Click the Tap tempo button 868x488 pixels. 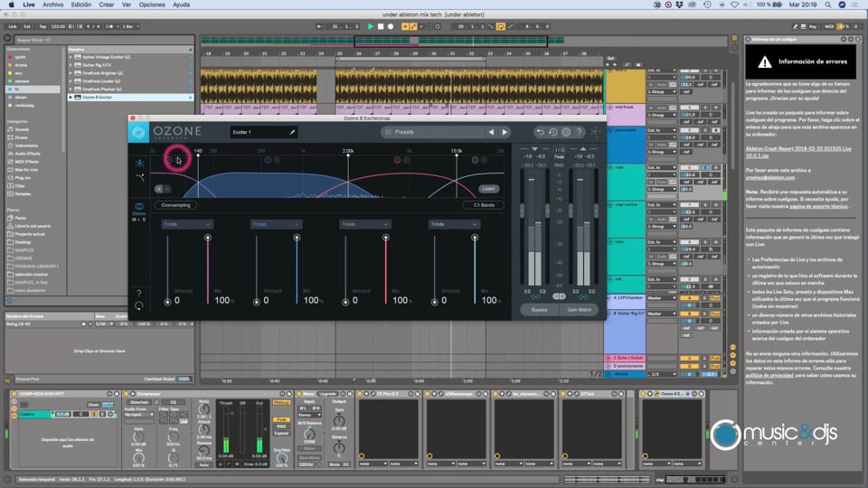(x=42, y=26)
